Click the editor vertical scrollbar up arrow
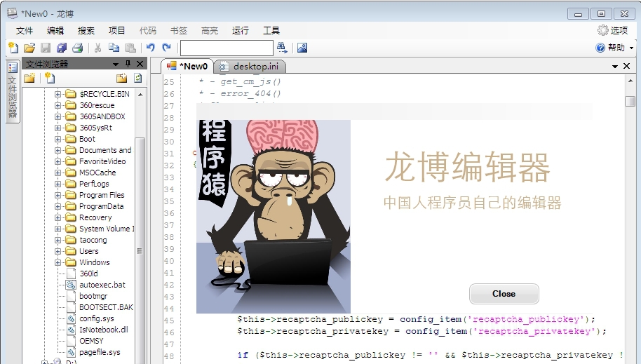Image resolution: width=641 pixels, height=364 pixels. [x=630, y=81]
